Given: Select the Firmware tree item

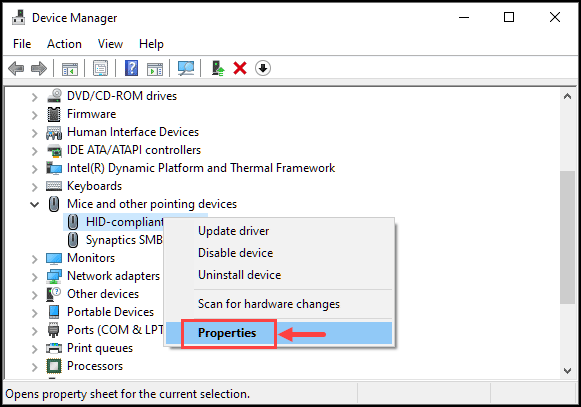Looking at the screenshot, I should click(91, 114).
